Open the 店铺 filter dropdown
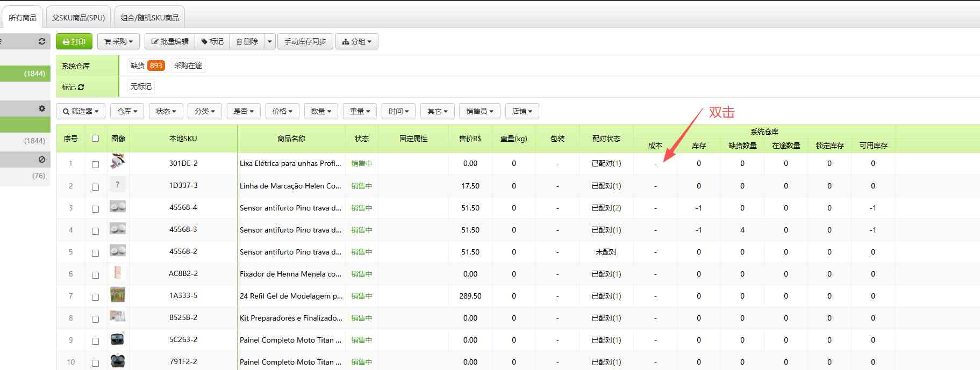 point(522,111)
